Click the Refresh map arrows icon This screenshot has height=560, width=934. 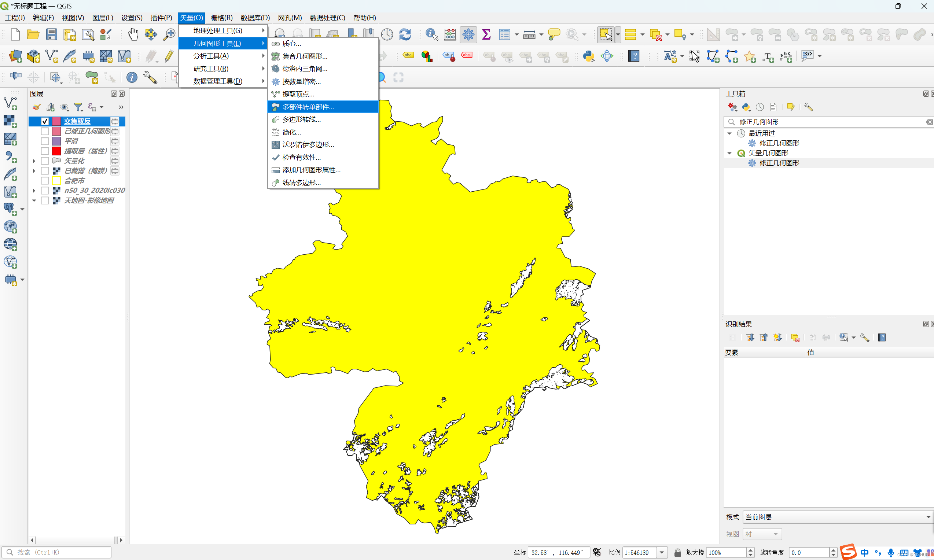point(405,35)
